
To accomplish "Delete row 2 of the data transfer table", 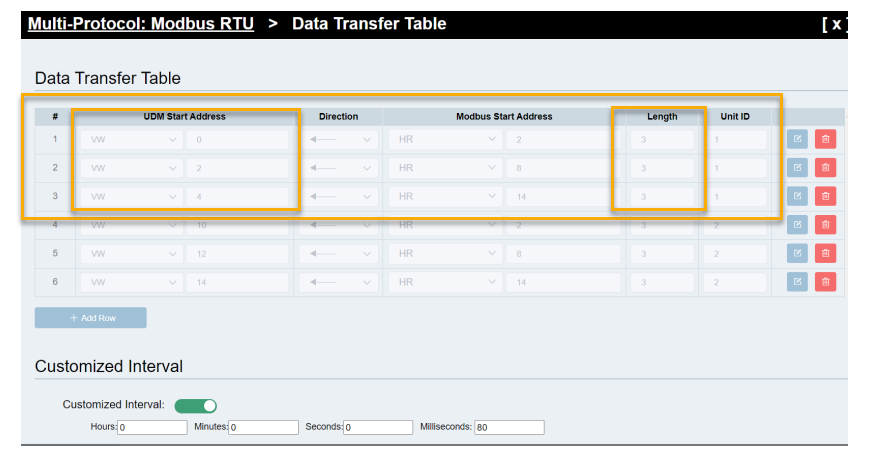I will pyautogui.click(x=825, y=167).
